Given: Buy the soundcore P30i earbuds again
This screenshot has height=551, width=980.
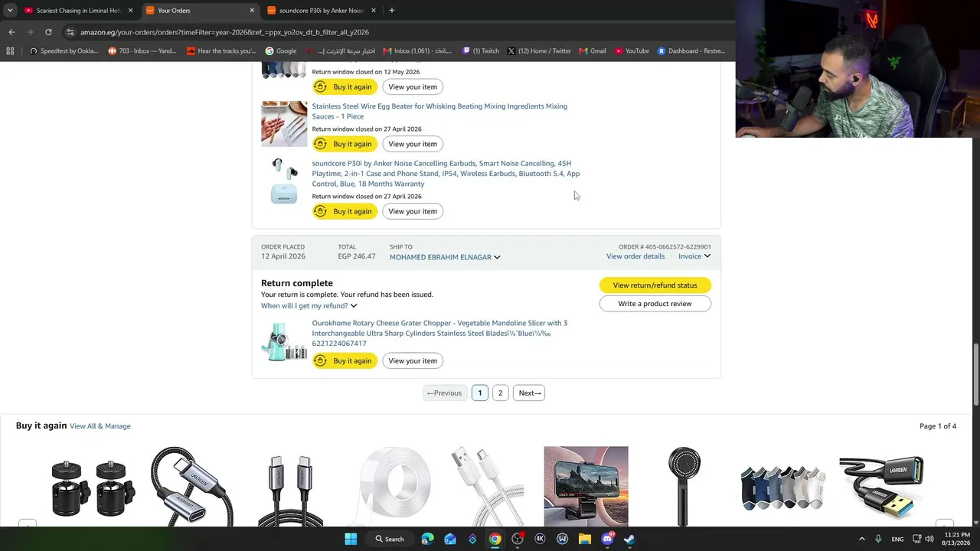Looking at the screenshot, I should tap(345, 211).
